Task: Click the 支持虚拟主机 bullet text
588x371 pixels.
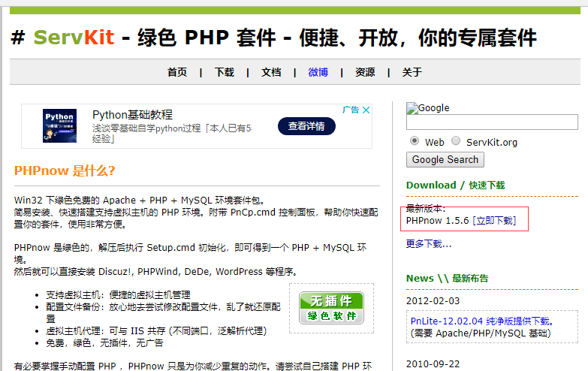Action: point(118,295)
